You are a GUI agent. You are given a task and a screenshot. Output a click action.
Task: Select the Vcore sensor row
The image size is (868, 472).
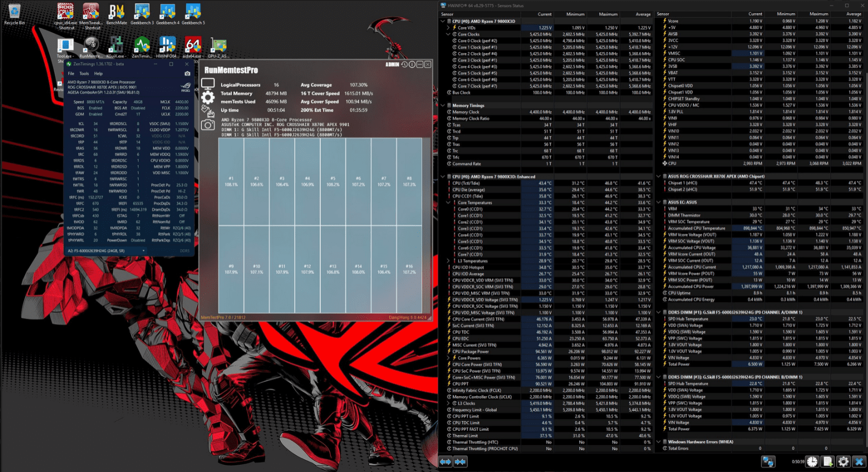point(761,21)
